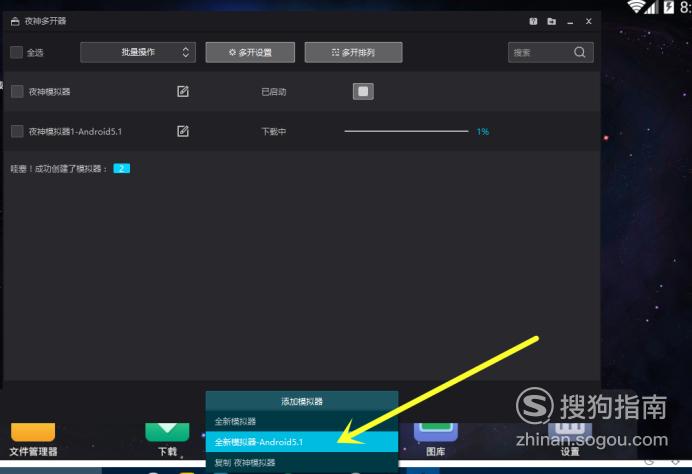Tick the 全选 checkbox
The image size is (692, 474).
[x=16, y=52]
